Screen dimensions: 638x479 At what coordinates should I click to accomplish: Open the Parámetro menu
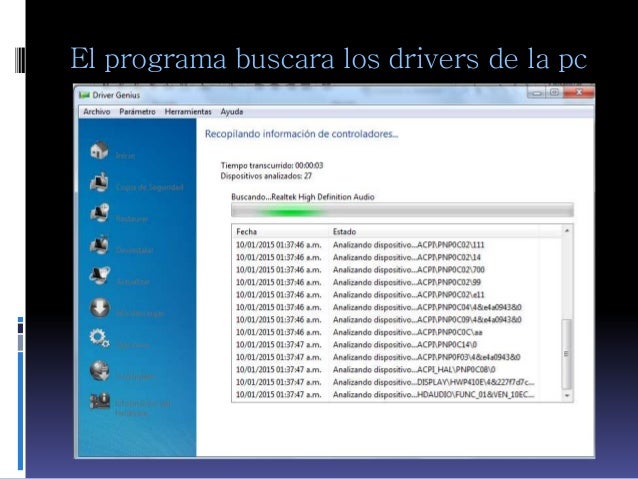coord(137,112)
